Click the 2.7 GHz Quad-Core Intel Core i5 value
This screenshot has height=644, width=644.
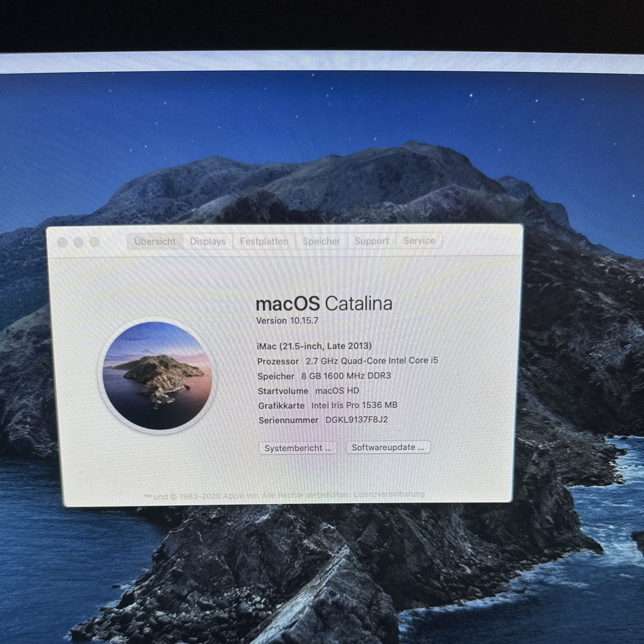pos(372,361)
